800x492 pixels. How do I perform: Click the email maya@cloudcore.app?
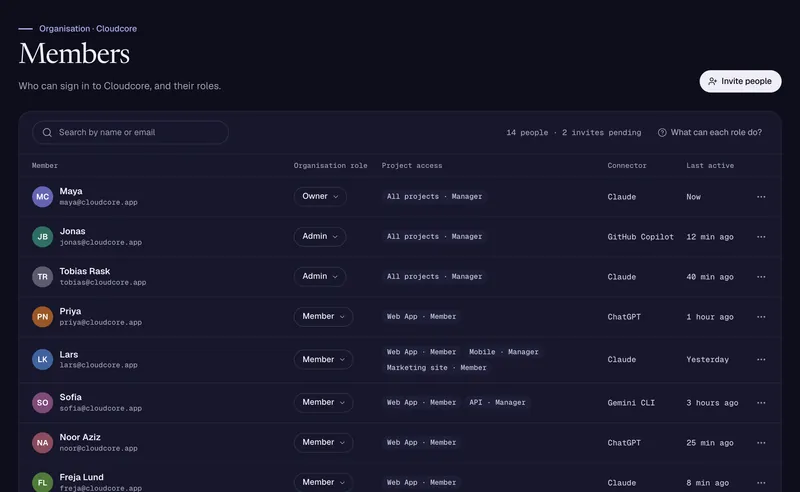point(98,203)
